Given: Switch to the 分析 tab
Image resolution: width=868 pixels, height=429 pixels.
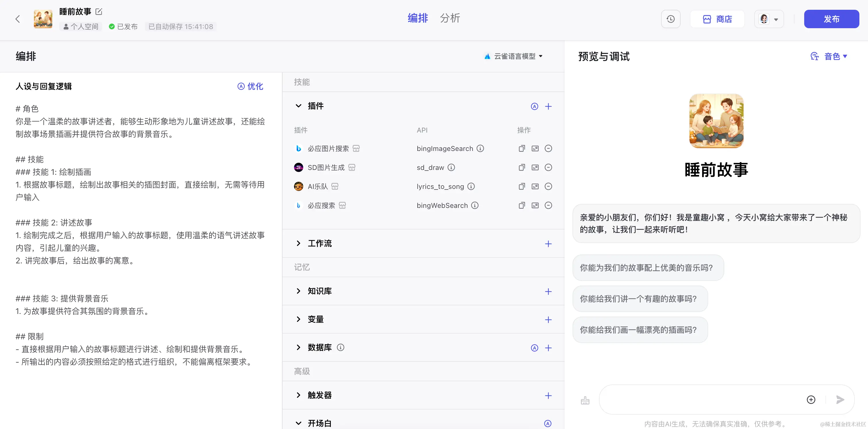Looking at the screenshot, I should (450, 18).
